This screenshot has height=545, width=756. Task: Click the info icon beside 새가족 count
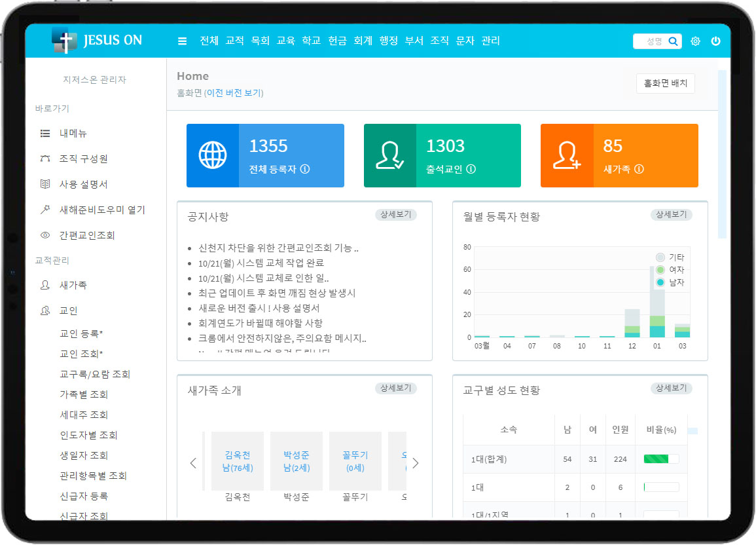click(x=639, y=169)
